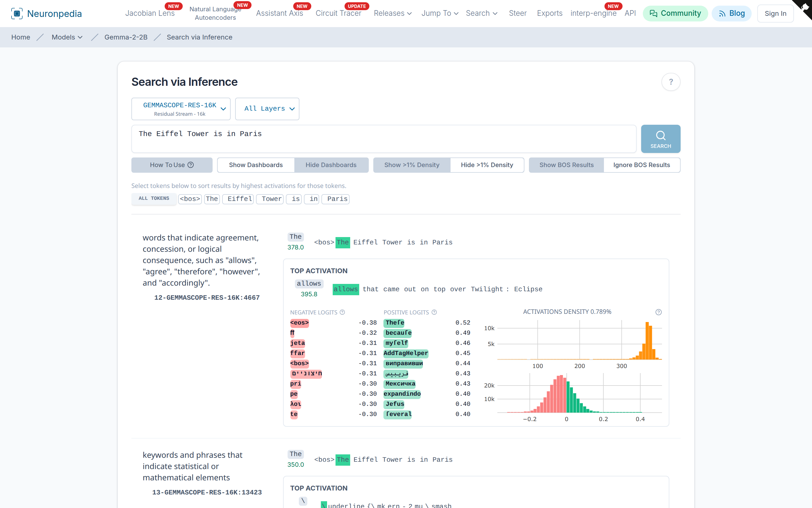Open the How To Use guide
This screenshot has width=812, height=508.
[172, 165]
